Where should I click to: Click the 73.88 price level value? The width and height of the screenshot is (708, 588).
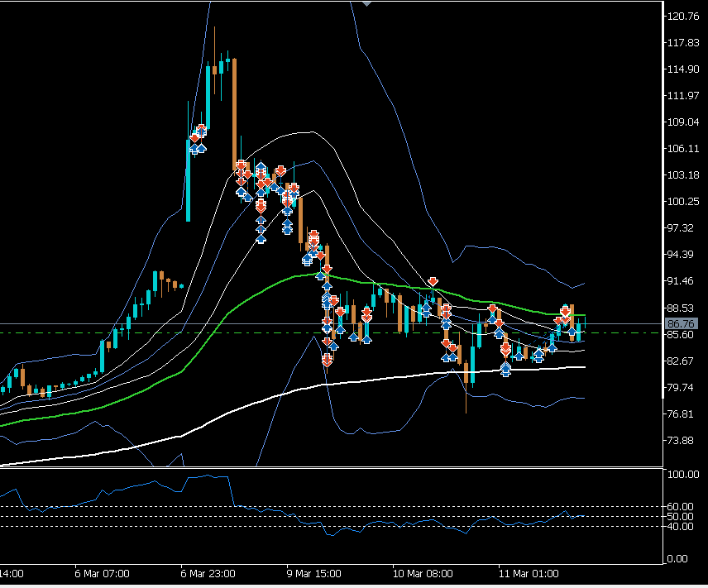point(681,440)
